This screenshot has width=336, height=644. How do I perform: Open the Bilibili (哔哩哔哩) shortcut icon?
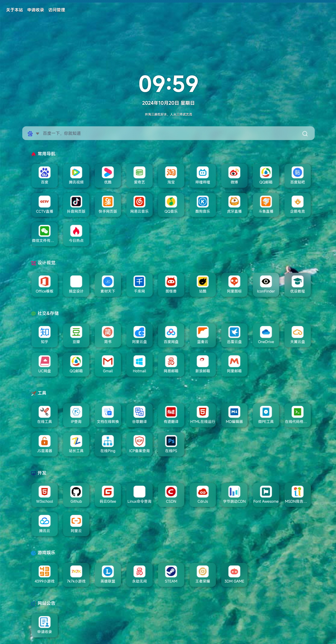pos(202,176)
